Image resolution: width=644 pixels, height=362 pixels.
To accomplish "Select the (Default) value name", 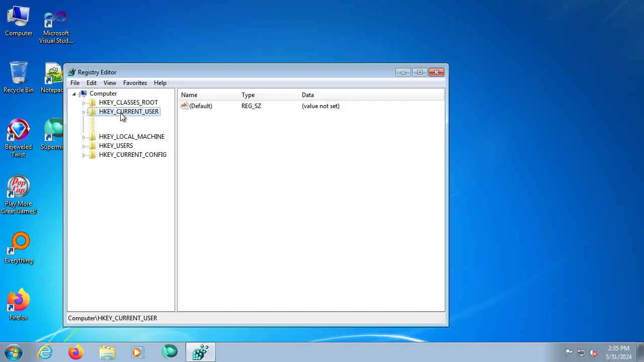I will [201, 106].
